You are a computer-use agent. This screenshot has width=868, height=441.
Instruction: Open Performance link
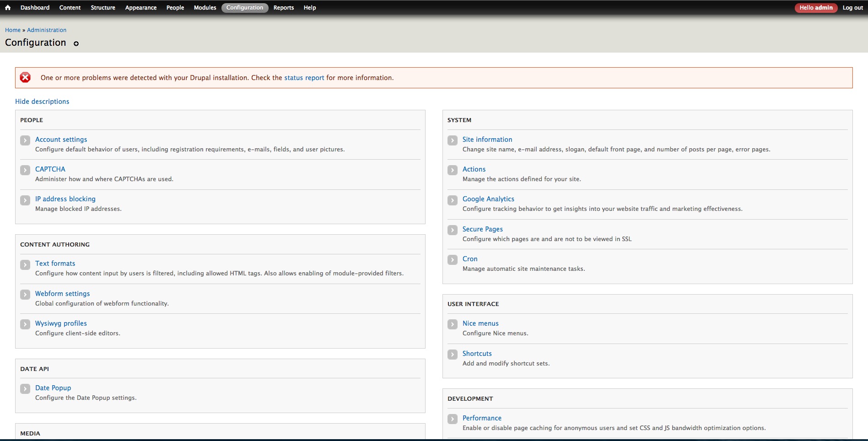pyautogui.click(x=482, y=418)
